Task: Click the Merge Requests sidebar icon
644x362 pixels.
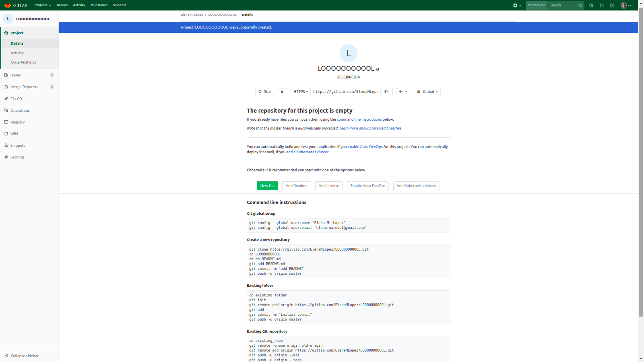Action: (x=6, y=87)
